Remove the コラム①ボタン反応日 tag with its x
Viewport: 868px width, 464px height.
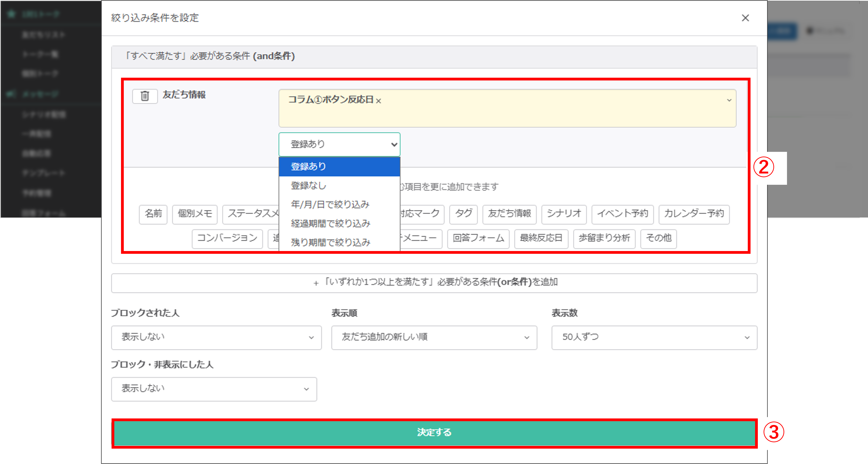tap(378, 101)
